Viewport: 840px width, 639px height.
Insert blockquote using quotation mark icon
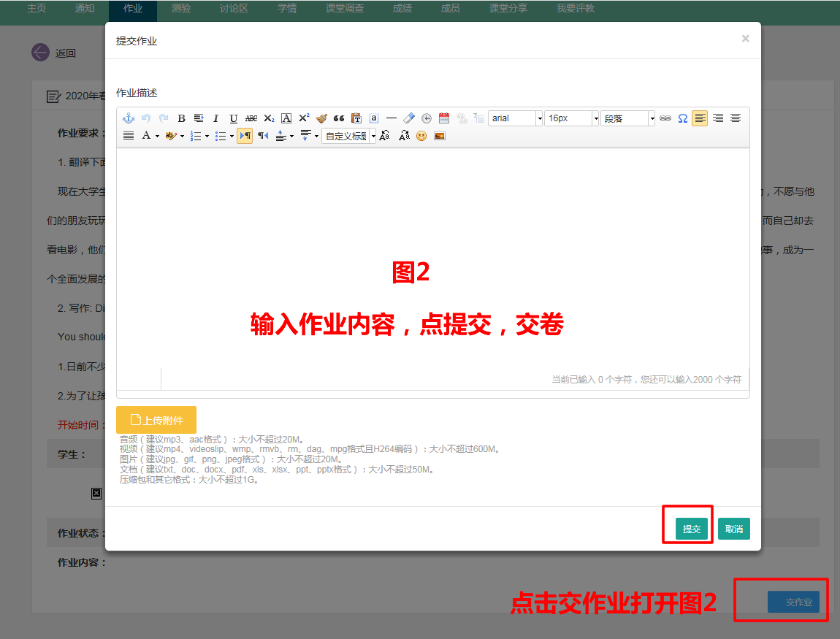(339, 118)
